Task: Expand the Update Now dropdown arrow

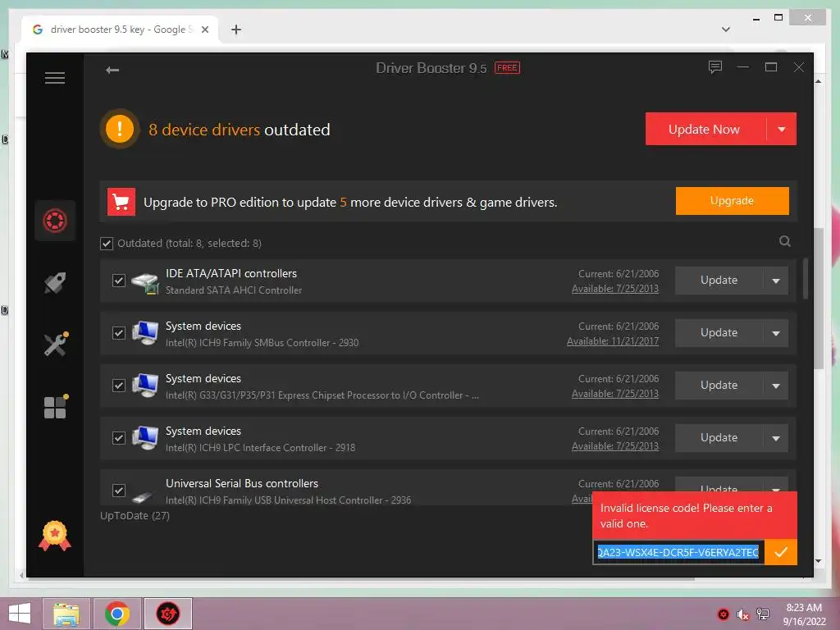Action: point(782,129)
